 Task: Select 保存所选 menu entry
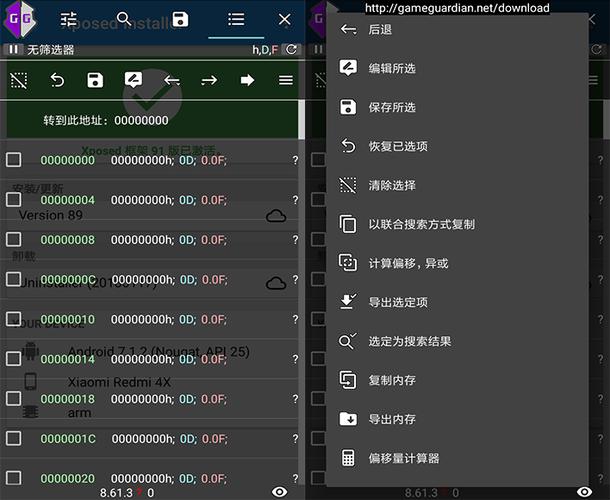click(457, 107)
